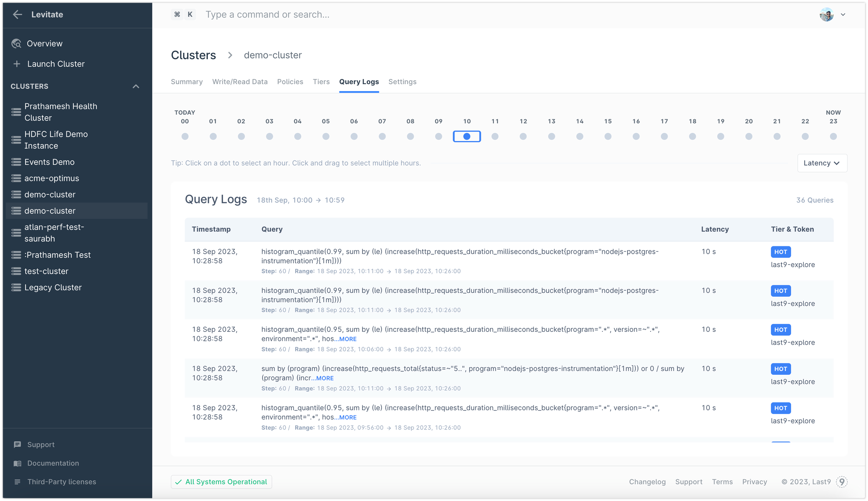Collapse the CLUSTERS section chevron
The height and width of the screenshot is (501, 868).
(x=136, y=86)
